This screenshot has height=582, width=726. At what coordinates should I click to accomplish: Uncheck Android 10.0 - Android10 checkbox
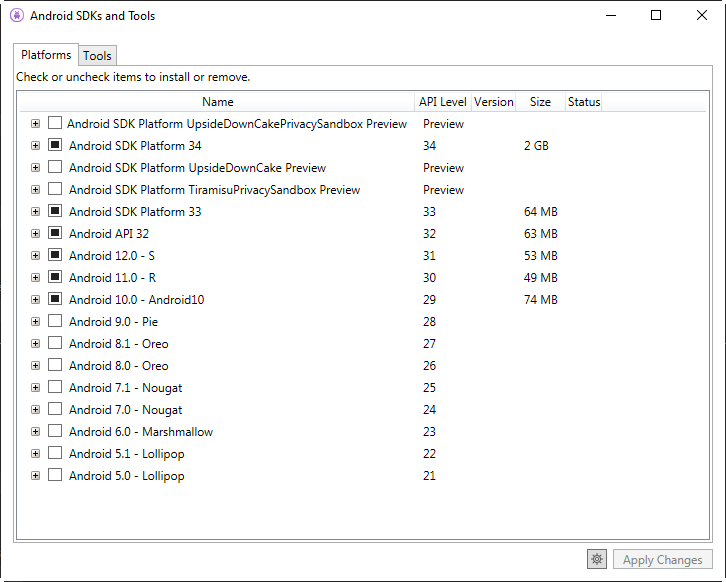tap(55, 299)
